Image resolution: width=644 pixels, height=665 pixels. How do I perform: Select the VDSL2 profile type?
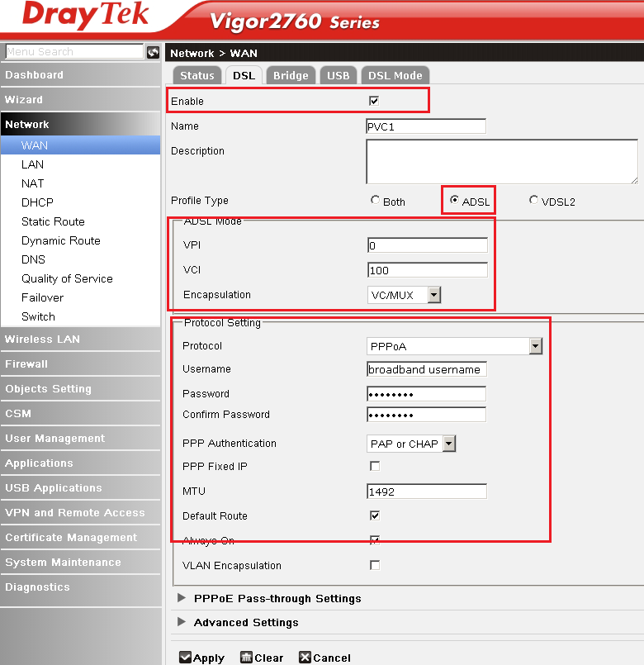tap(533, 201)
